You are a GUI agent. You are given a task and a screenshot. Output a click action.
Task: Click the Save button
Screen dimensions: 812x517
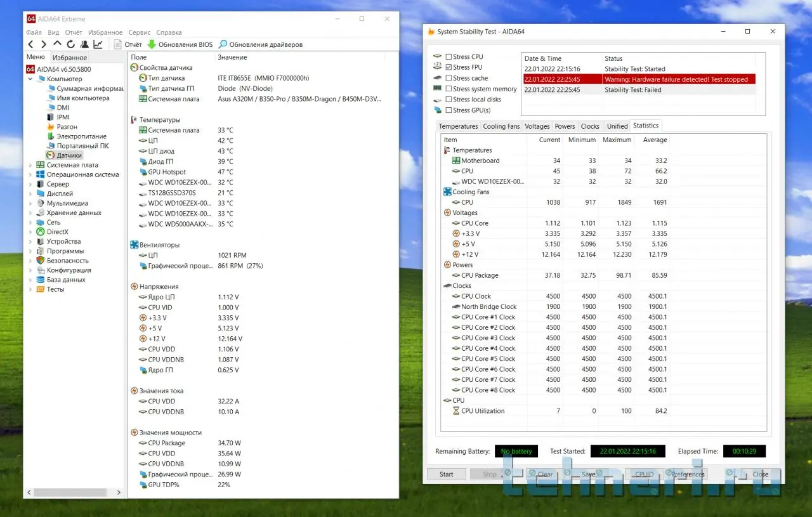click(589, 474)
